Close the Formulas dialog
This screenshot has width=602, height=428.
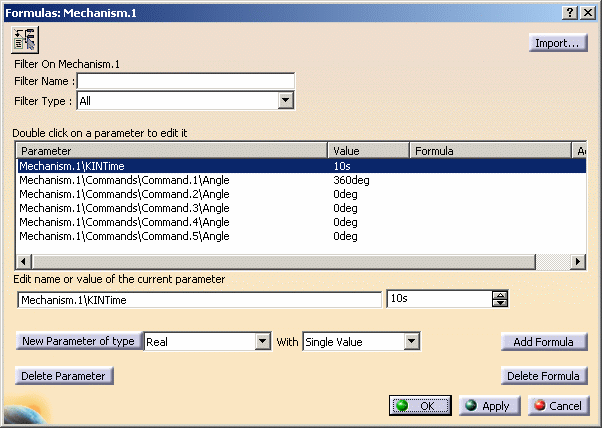click(x=588, y=13)
